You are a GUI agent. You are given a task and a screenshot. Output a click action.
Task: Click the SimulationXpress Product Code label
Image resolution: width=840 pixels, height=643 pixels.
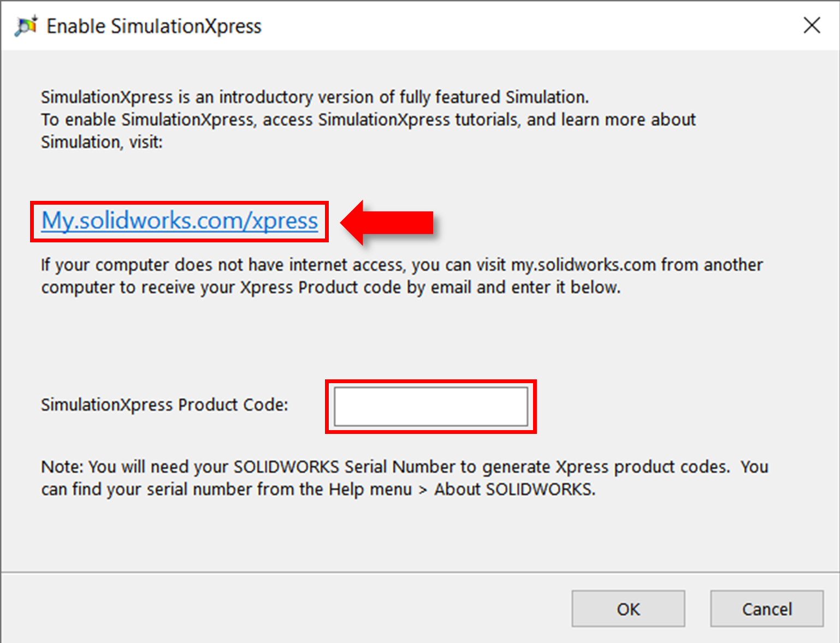(x=164, y=405)
